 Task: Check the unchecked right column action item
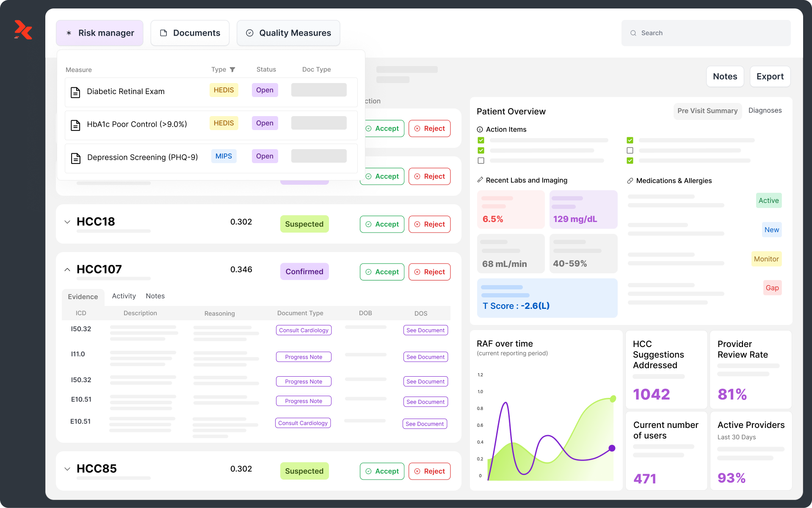[x=630, y=150]
